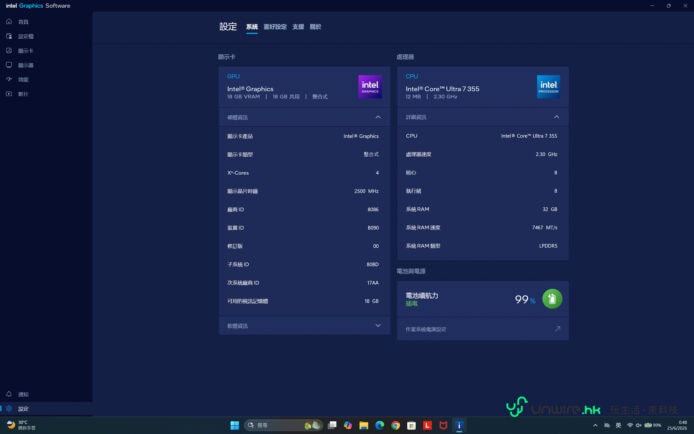
Task: Click the 2.30 GHz processor speed value
Action: (546, 154)
